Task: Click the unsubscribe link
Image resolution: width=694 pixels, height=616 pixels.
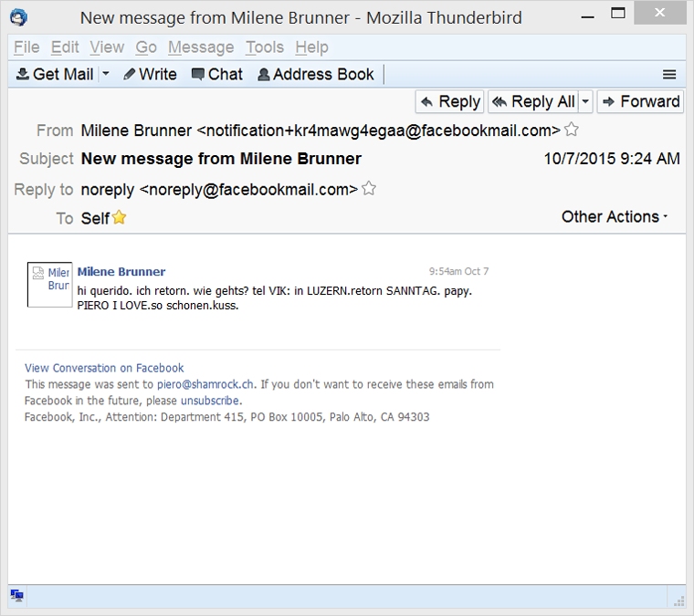Action: click(x=210, y=401)
